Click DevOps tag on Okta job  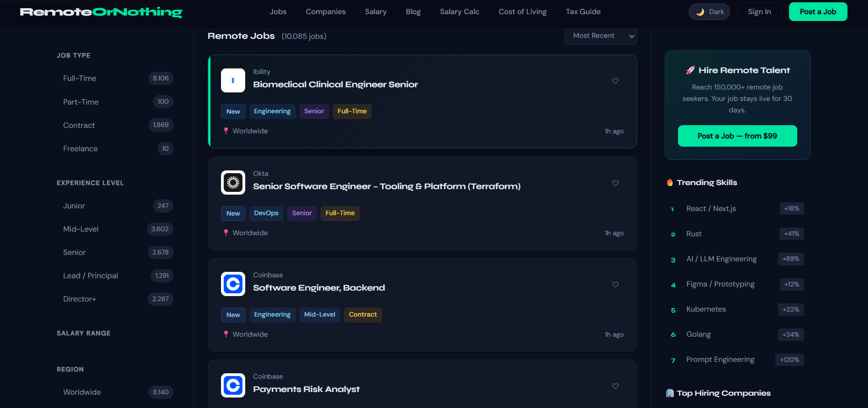(x=266, y=213)
